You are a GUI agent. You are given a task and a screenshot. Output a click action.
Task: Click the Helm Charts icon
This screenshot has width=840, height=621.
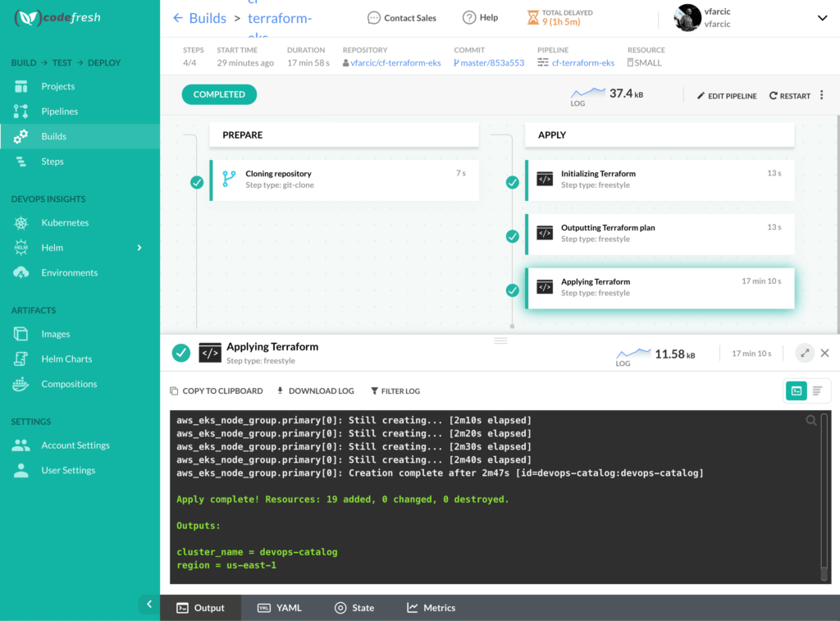[x=21, y=359]
